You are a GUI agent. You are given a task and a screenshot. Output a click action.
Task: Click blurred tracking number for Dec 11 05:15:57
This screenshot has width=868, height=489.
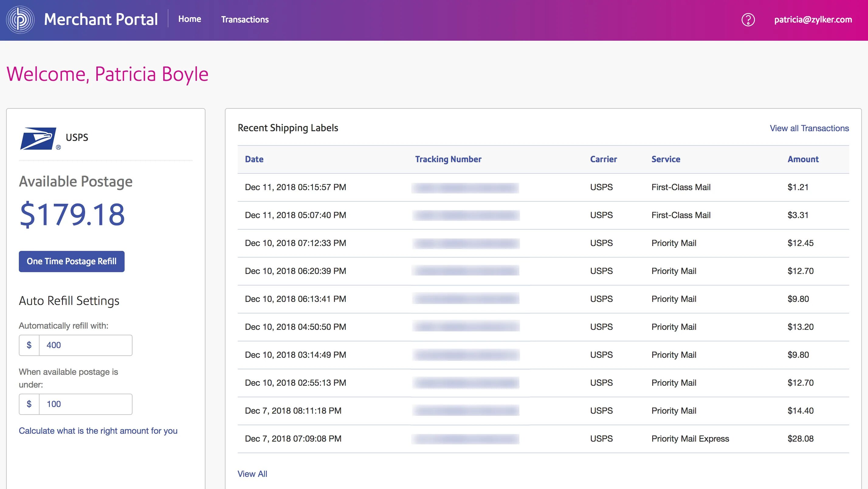pos(465,188)
